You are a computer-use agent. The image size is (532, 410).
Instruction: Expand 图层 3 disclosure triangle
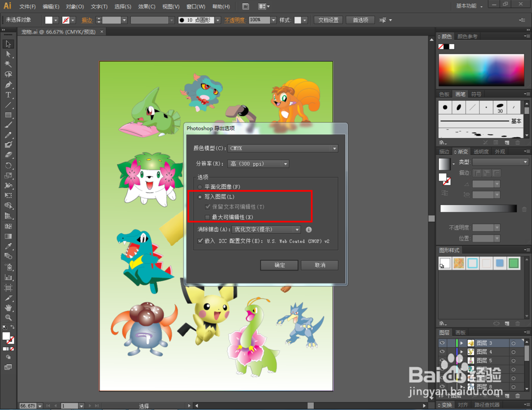(461, 343)
